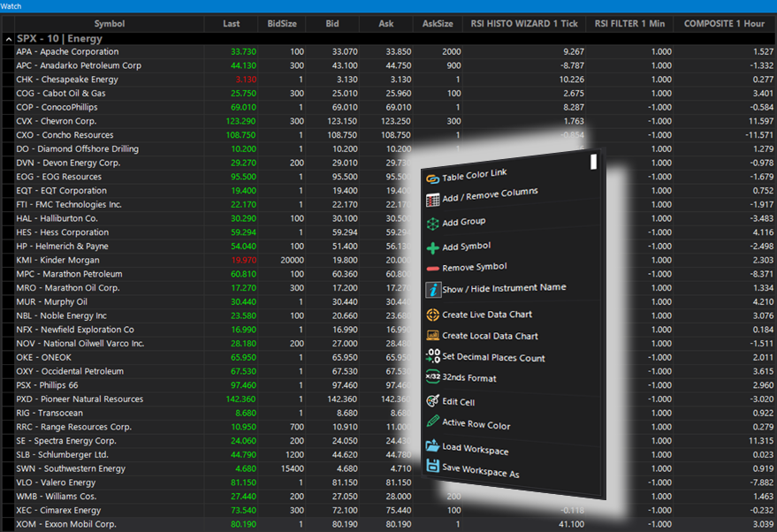Select the HAL - Halliburton Co. symbol
Image resolution: width=777 pixels, height=532 pixels.
click(57, 218)
